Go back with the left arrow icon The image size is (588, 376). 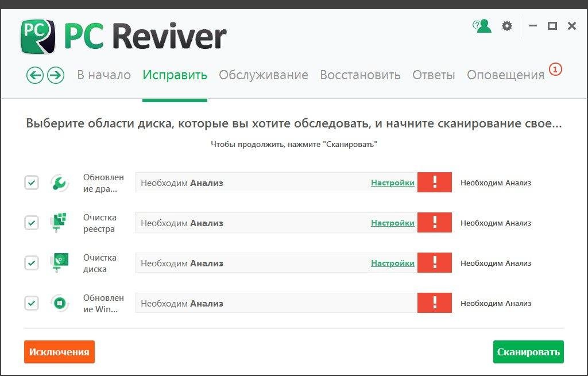[35, 75]
